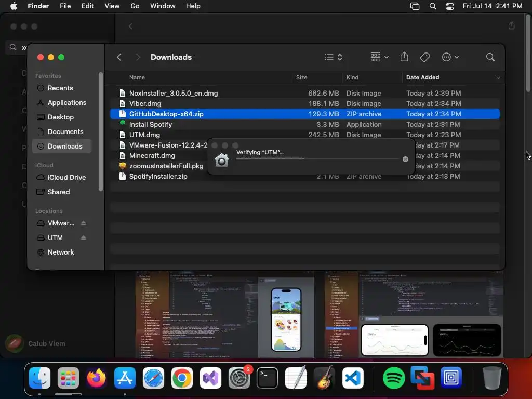Open Launchpad from the Dock
The height and width of the screenshot is (399, 532).
click(68, 378)
